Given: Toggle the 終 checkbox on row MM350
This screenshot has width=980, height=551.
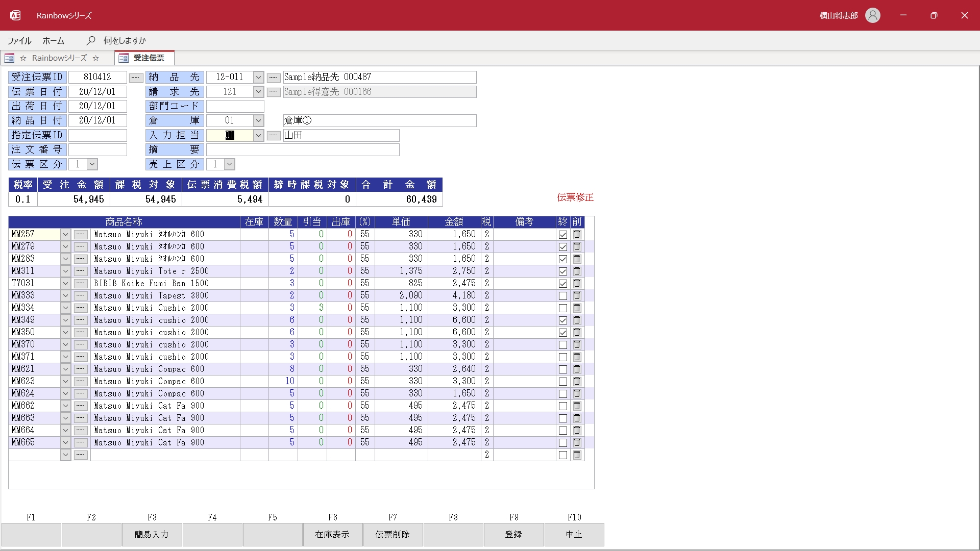Looking at the screenshot, I should point(562,333).
